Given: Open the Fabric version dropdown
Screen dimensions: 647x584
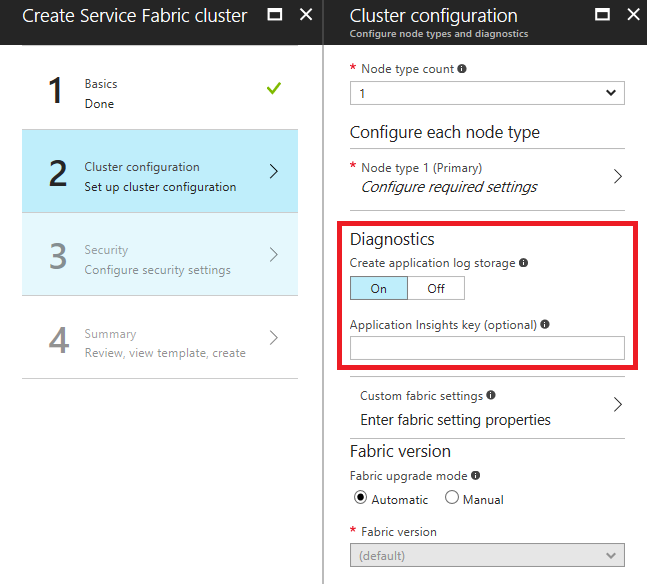Looking at the screenshot, I should [487, 555].
